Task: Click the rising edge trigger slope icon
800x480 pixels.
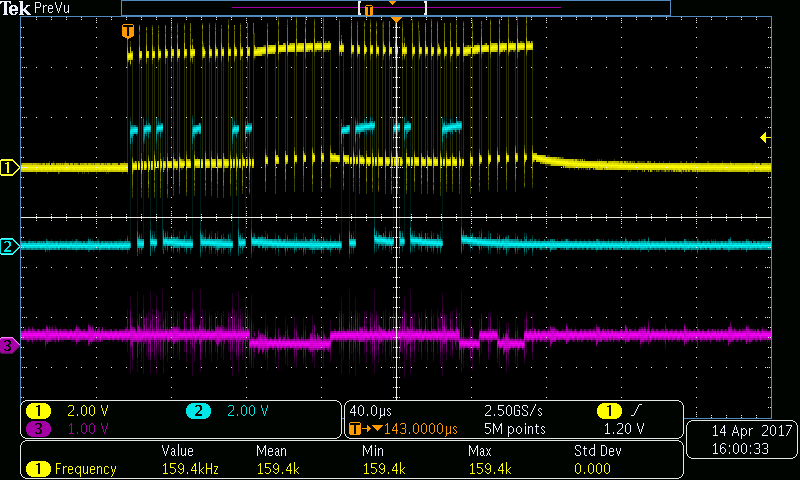Action: point(637,410)
